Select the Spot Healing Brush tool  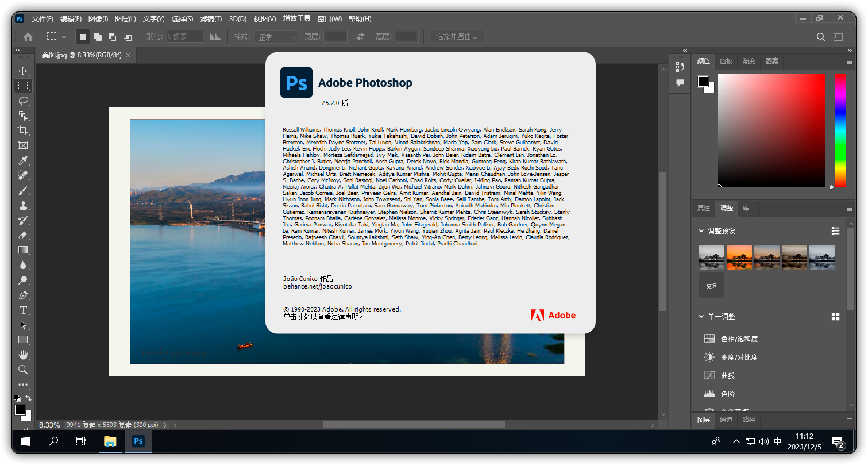click(x=23, y=175)
